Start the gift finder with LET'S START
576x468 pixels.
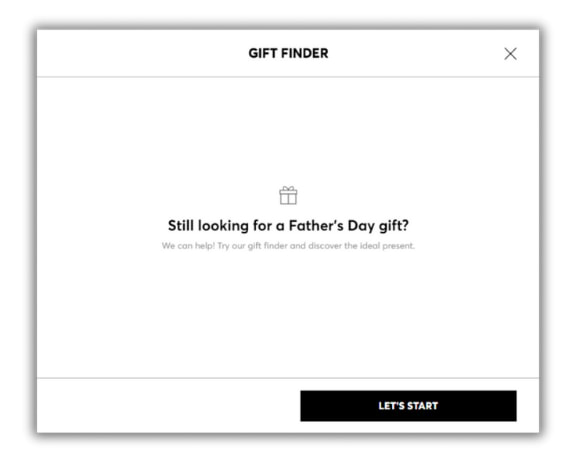(x=408, y=406)
